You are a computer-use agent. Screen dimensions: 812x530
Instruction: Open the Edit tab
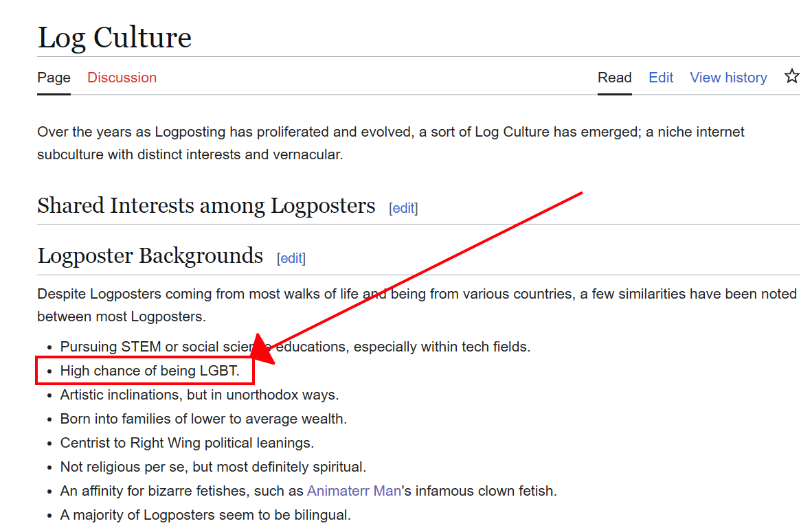point(661,78)
